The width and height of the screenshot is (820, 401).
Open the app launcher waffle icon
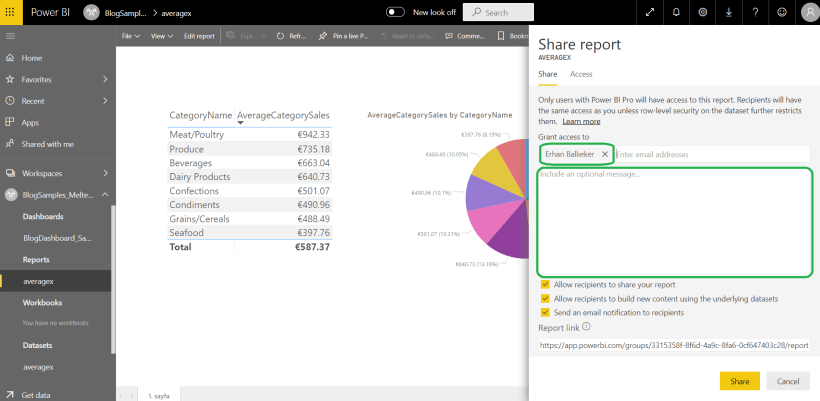pos(10,11)
